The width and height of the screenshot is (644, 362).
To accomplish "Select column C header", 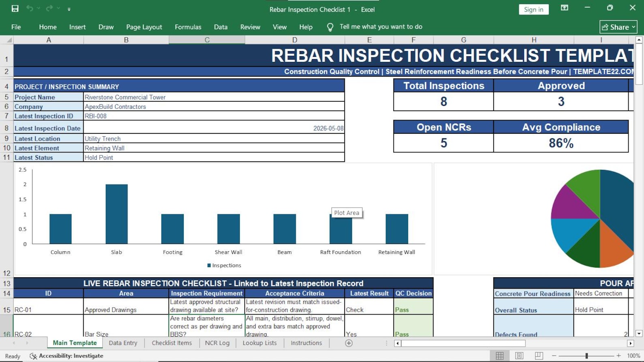I will point(207,40).
